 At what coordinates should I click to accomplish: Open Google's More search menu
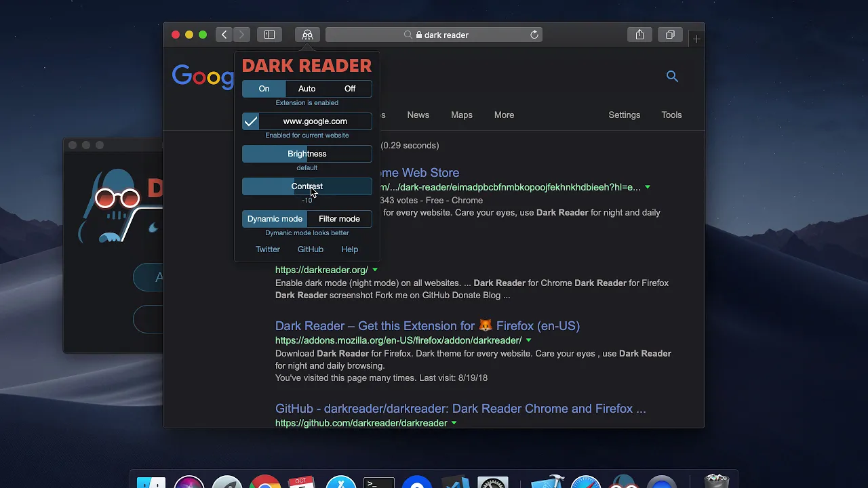[504, 115]
